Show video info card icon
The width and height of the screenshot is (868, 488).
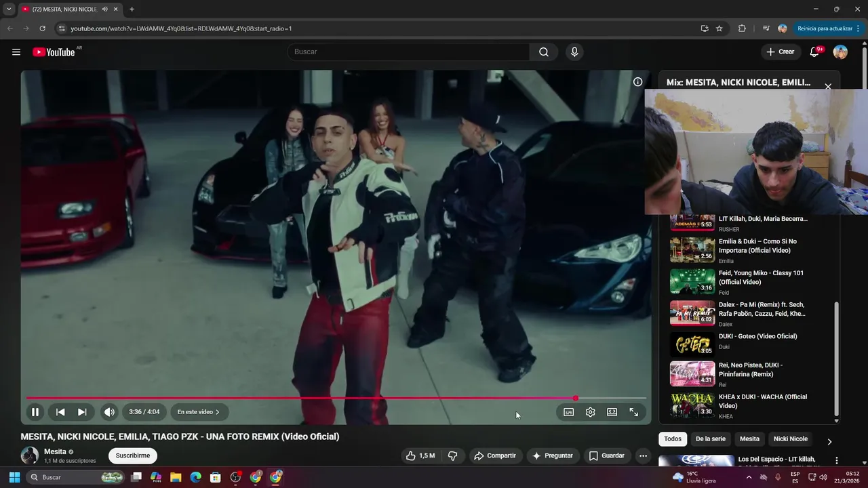[x=637, y=82]
